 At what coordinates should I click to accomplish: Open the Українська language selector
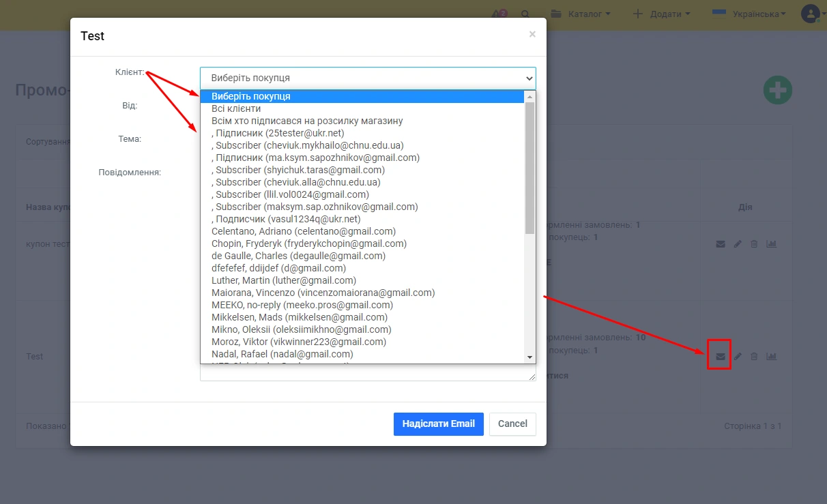point(749,14)
